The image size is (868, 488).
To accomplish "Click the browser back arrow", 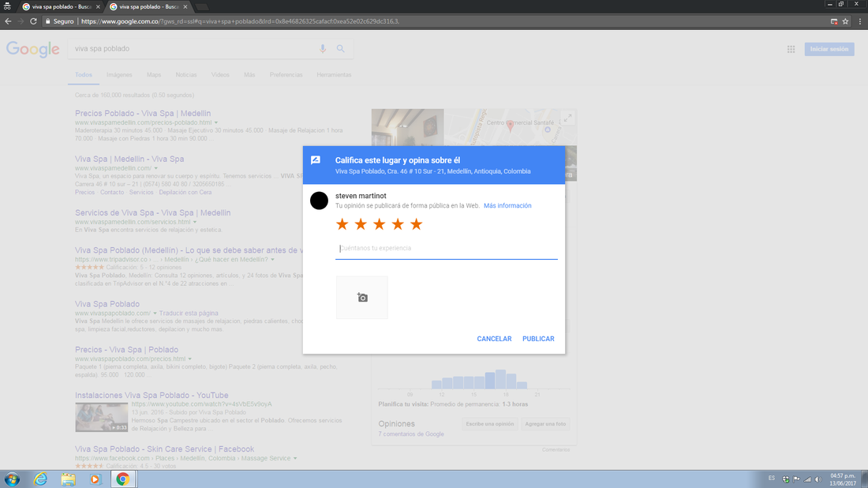I will pyautogui.click(x=8, y=21).
